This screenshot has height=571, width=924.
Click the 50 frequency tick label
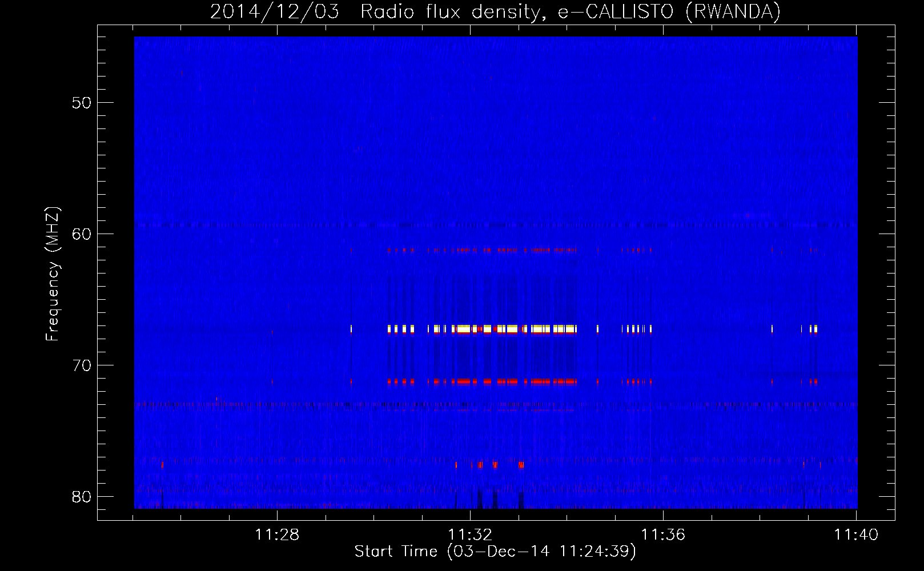point(82,103)
